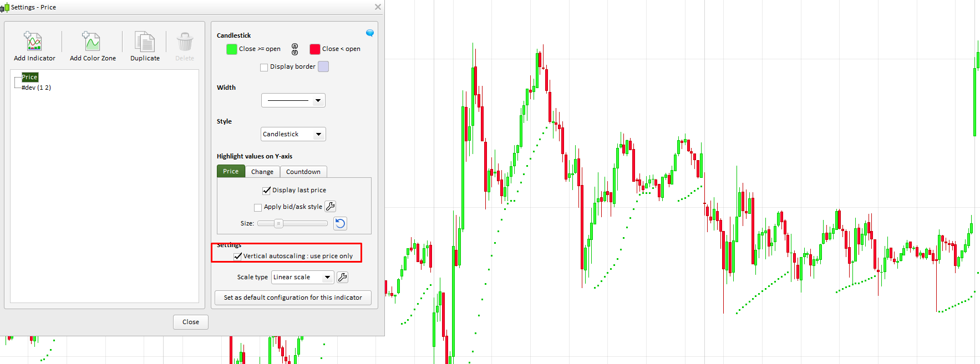Click the Candlestick section heading
The image size is (980, 364).
(x=234, y=35)
